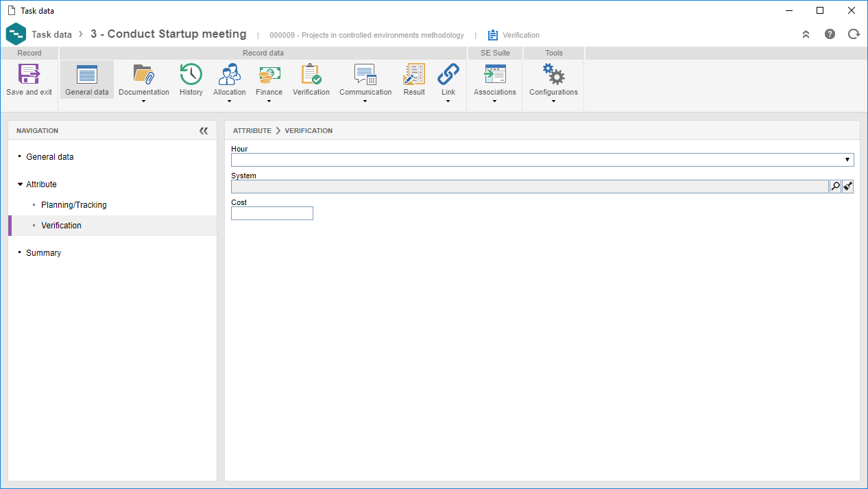Open the Result checklist icon

(414, 74)
